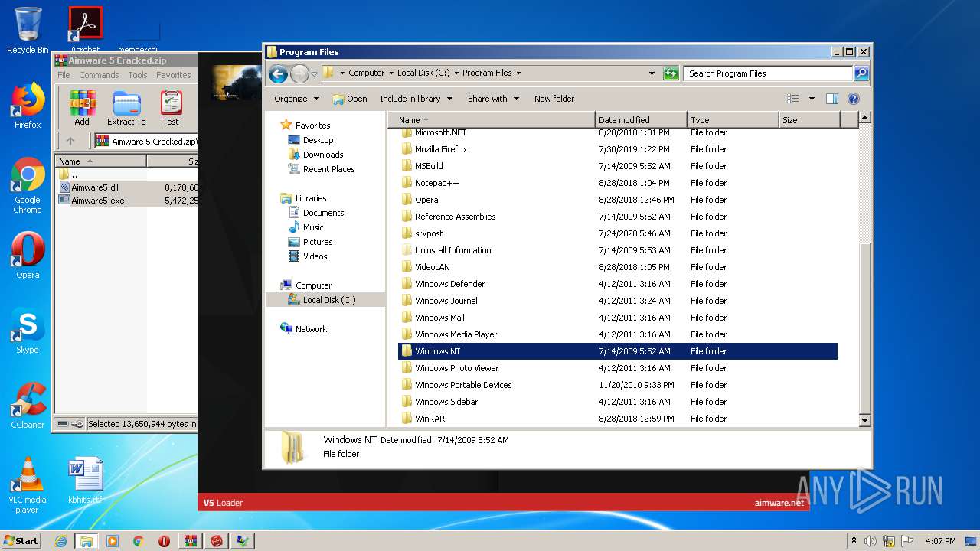Sort the file list by Date modified

point(641,120)
